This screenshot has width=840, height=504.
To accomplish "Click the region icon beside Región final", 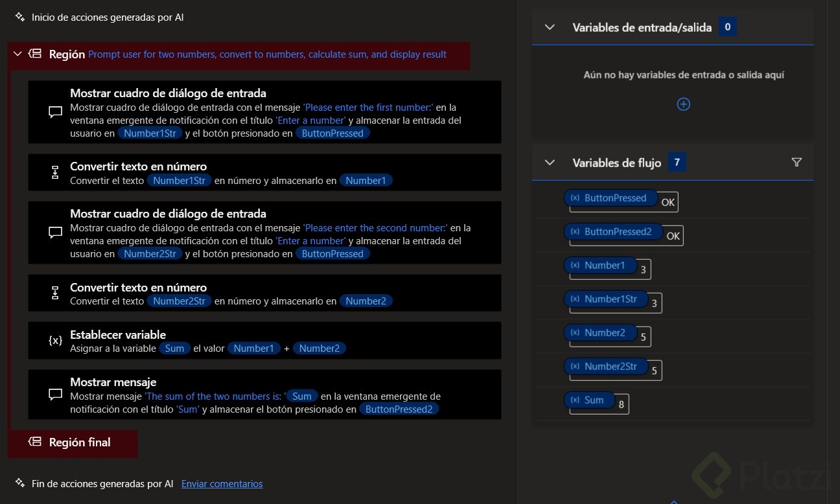I will point(35,442).
